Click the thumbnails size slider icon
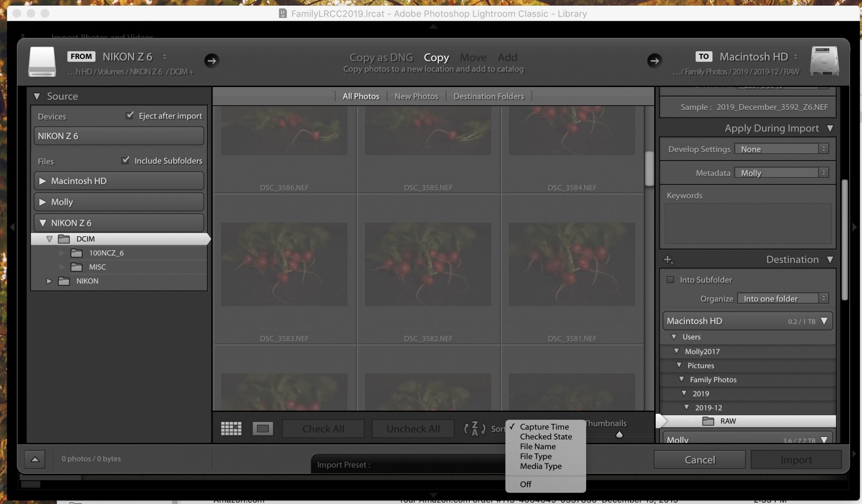Viewport: 862px width, 504px height. point(618,434)
